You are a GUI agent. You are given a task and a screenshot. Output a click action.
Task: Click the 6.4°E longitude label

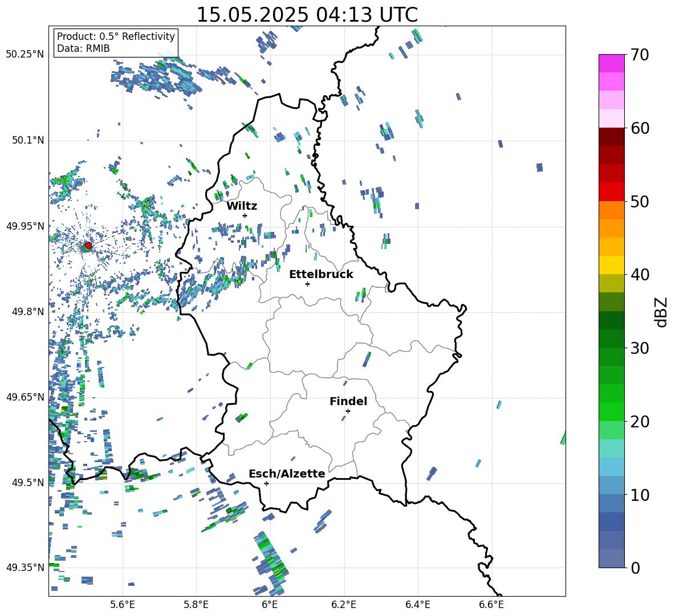[417, 605]
